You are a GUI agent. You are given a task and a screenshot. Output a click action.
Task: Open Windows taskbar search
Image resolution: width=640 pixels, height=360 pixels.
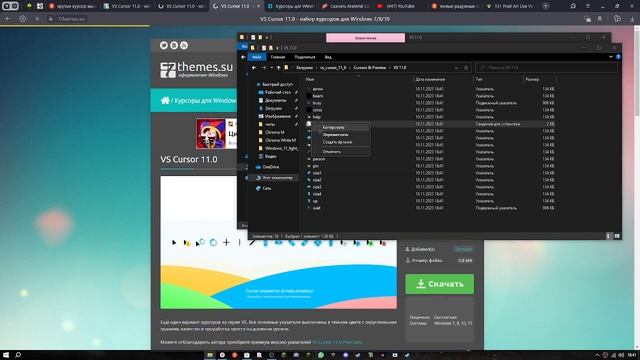point(18,355)
